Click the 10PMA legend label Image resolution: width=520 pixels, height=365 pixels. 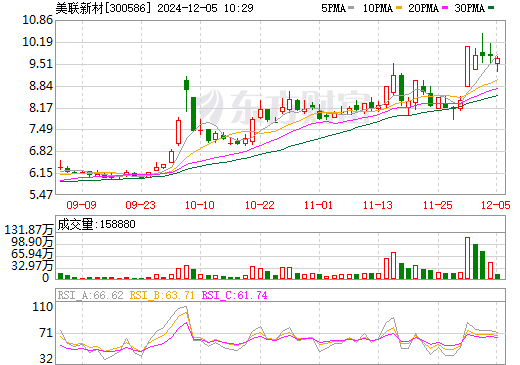click(x=377, y=8)
